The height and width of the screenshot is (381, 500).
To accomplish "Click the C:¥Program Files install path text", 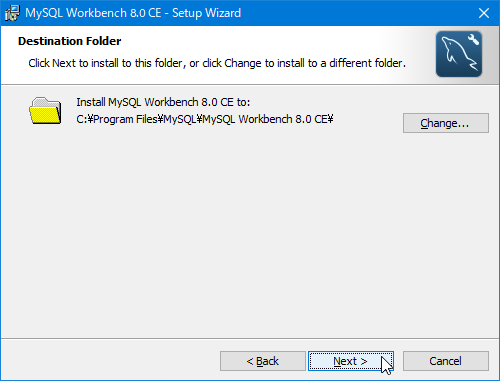I will pos(205,119).
